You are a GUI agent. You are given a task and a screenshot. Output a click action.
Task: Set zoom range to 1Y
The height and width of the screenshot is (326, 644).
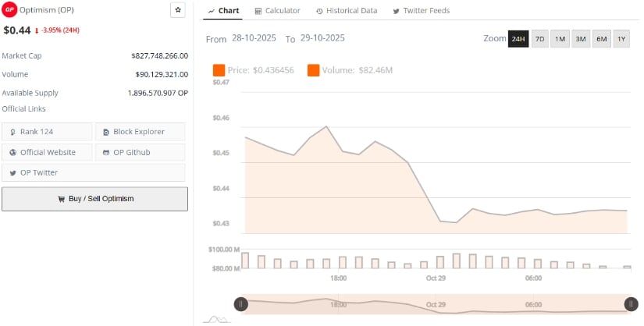pos(621,38)
